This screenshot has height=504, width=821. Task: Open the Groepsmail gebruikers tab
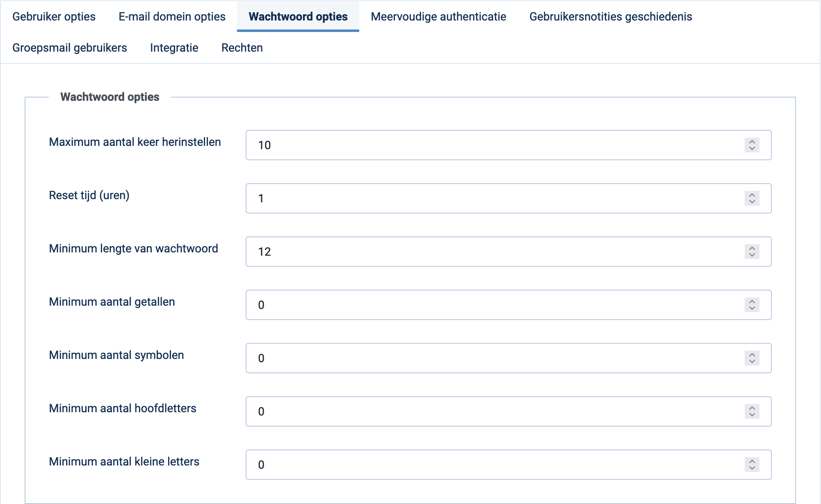70,48
